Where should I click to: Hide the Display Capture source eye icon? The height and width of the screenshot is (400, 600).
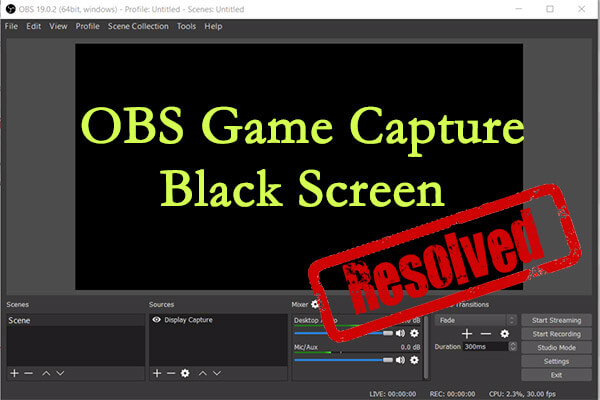[x=157, y=320]
